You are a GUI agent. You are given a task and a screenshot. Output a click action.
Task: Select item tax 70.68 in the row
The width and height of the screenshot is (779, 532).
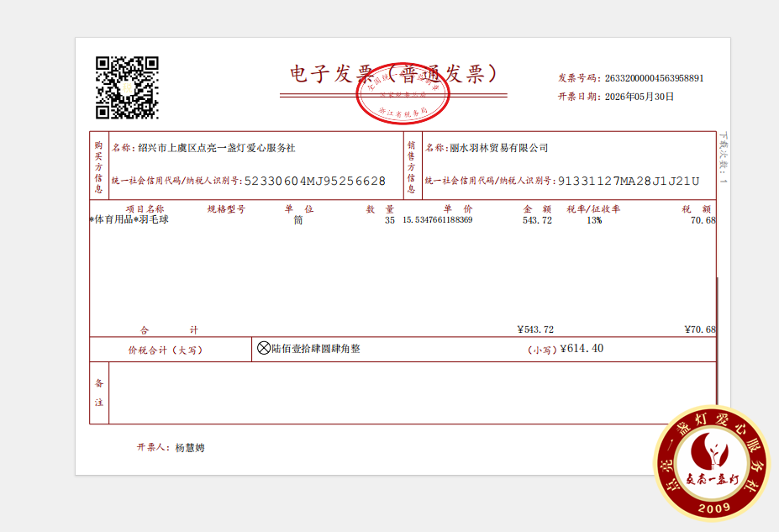[x=703, y=220]
